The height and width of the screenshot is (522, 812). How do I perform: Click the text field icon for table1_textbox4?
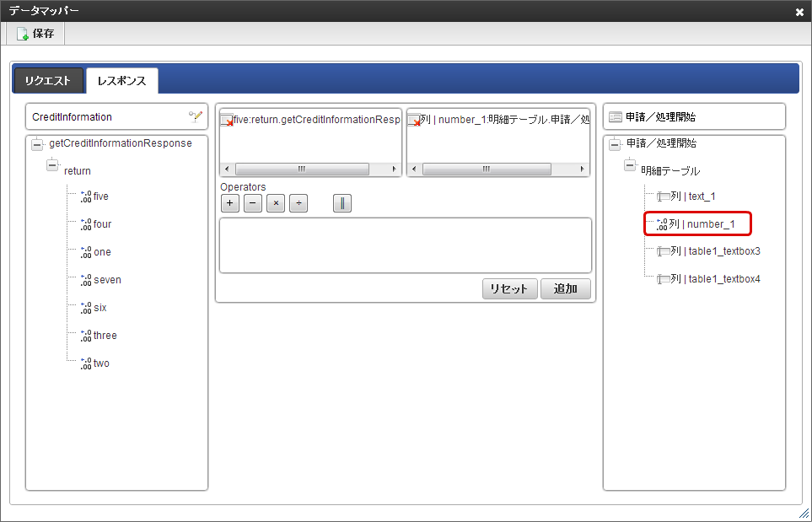[664, 280]
